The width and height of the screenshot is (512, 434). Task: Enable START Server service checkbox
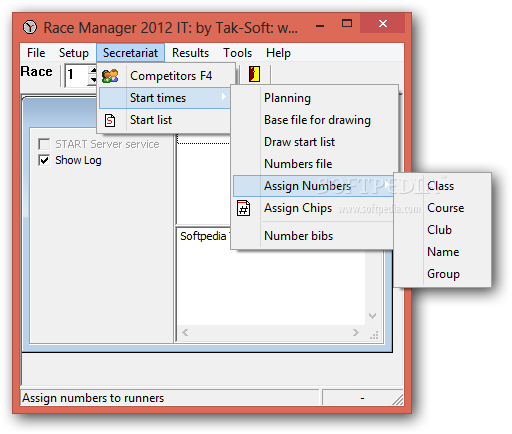pos(44,144)
